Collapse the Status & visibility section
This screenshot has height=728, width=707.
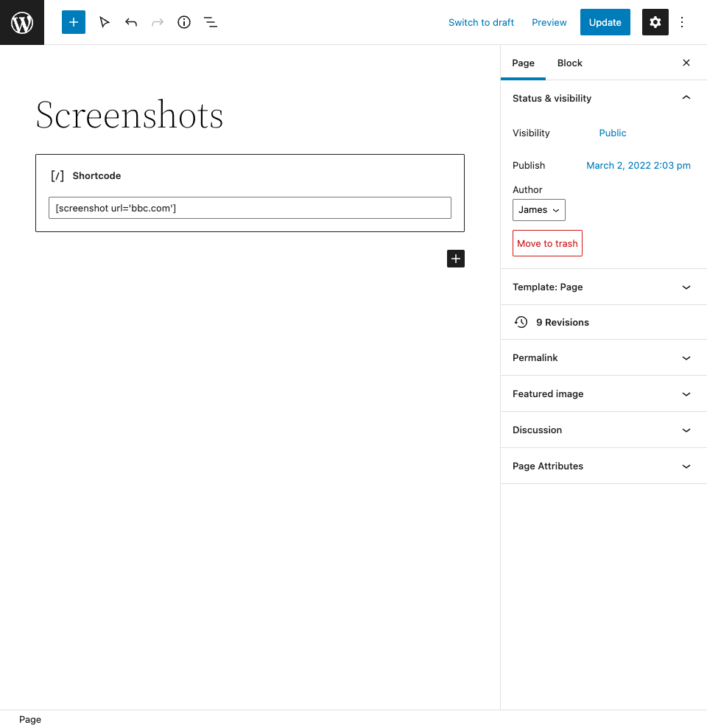pyautogui.click(x=686, y=98)
